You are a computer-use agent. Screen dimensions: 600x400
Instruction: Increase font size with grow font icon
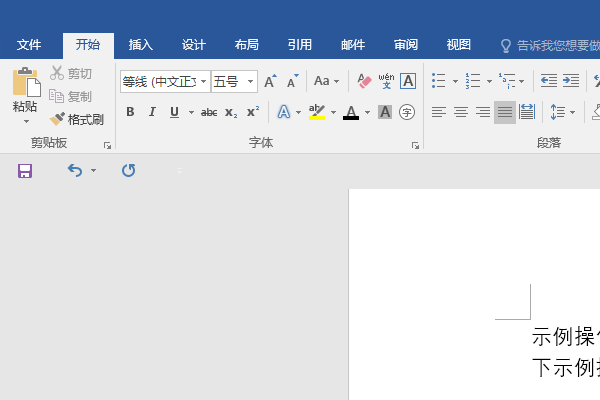click(x=271, y=81)
